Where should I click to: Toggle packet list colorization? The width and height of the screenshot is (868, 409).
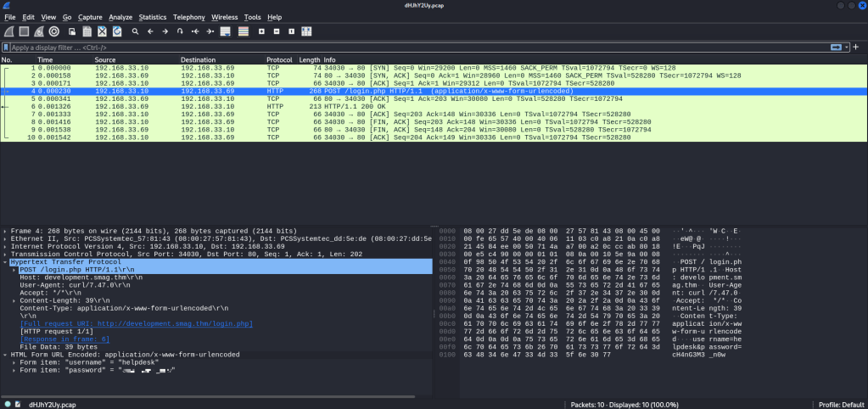[244, 31]
